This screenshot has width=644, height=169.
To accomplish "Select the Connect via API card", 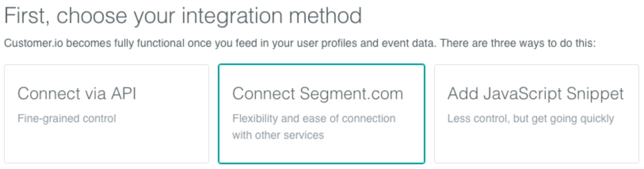I will pyautogui.click(x=107, y=114).
